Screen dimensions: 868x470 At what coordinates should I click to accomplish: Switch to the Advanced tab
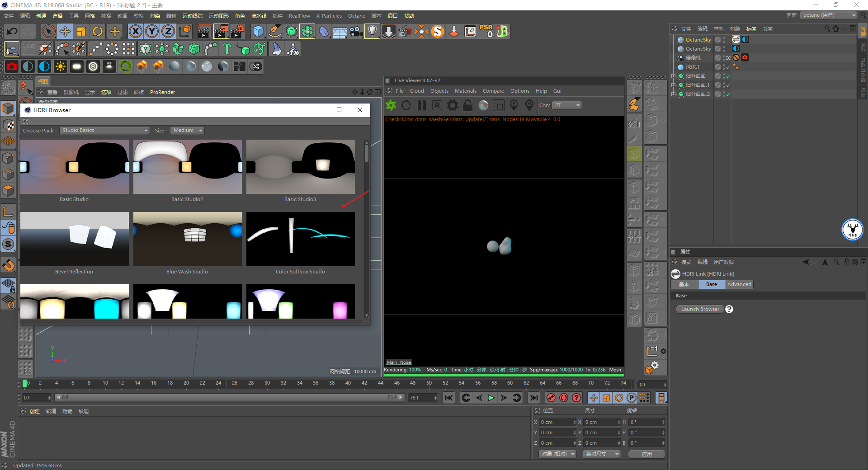point(739,284)
